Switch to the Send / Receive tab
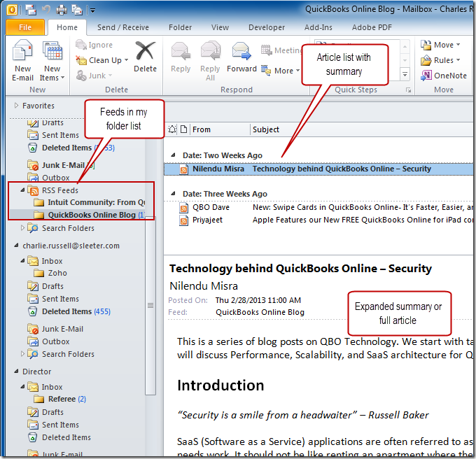The height and width of the screenshot is (459, 476). (x=123, y=27)
